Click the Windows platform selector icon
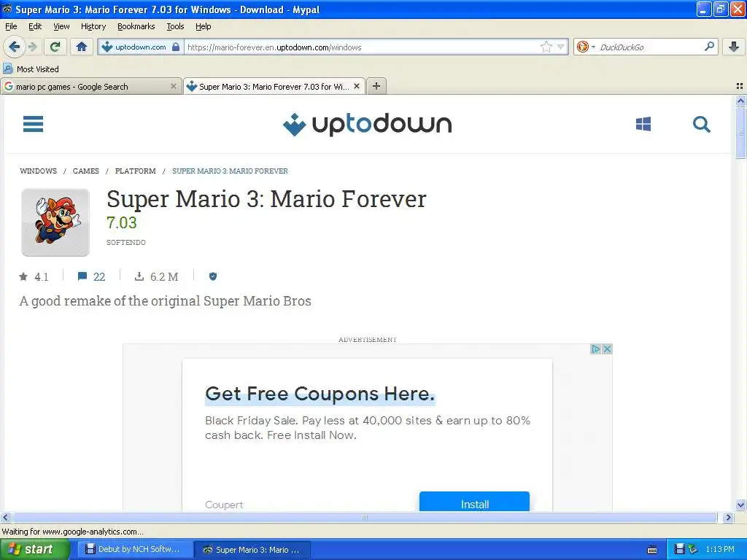This screenshot has height=560, width=747. click(643, 124)
